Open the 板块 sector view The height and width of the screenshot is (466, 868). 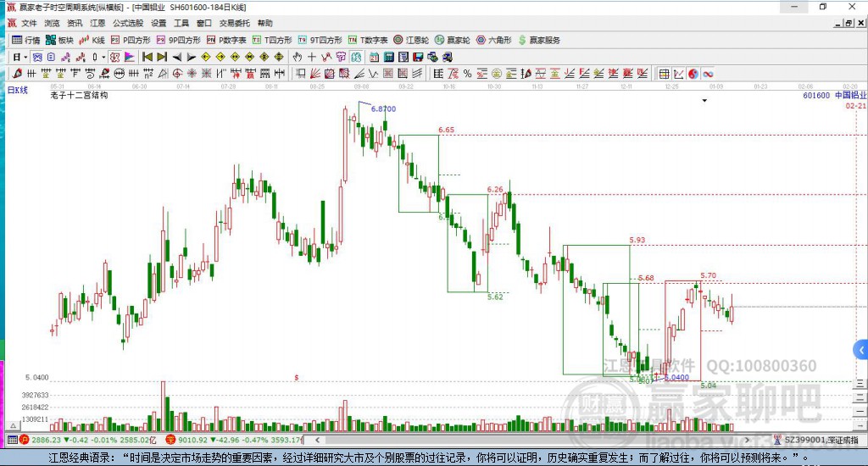tap(59, 40)
